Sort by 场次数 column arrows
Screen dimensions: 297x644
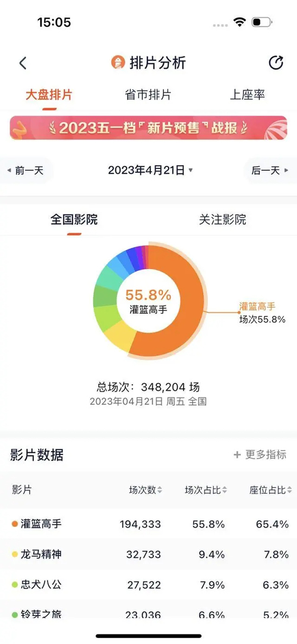[x=160, y=490]
